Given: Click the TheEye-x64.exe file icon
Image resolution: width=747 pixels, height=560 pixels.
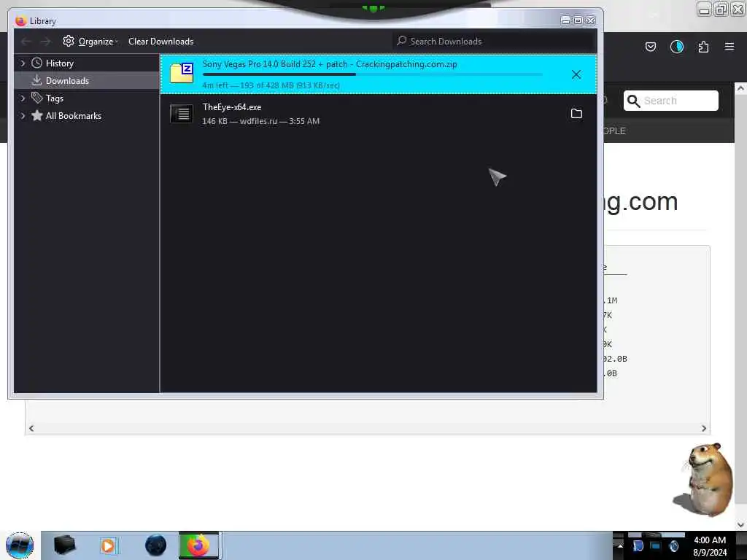Looking at the screenshot, I should (182, 113).
